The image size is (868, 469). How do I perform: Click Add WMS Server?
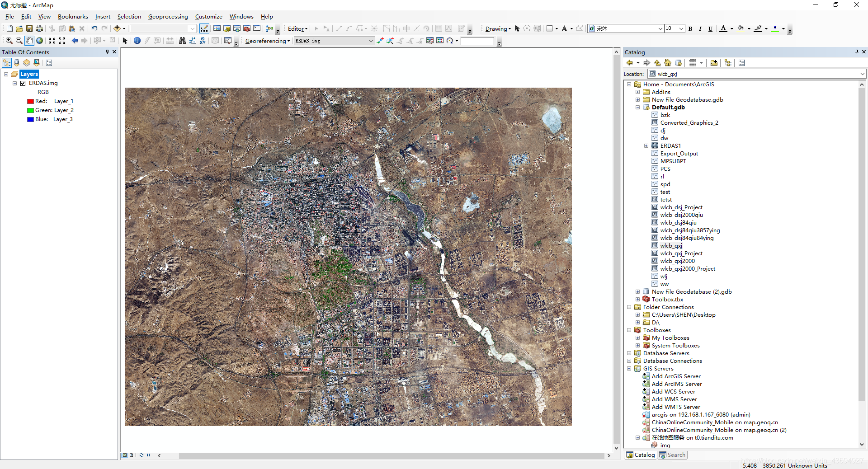(x=674, y=399)
